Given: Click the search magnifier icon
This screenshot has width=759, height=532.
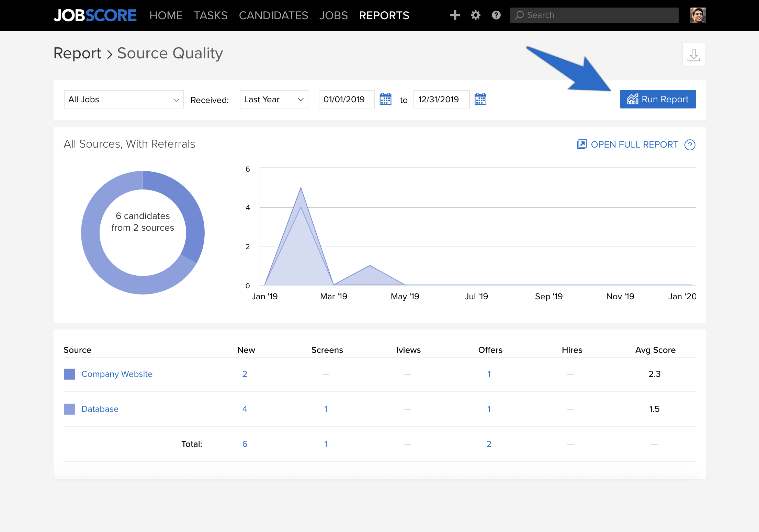Looking at the screenshot, I should click(x=519, y=15).
